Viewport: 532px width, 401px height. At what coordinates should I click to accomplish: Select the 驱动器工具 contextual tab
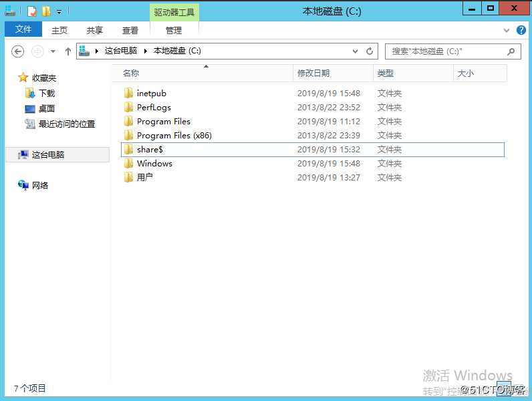point(174,12)
